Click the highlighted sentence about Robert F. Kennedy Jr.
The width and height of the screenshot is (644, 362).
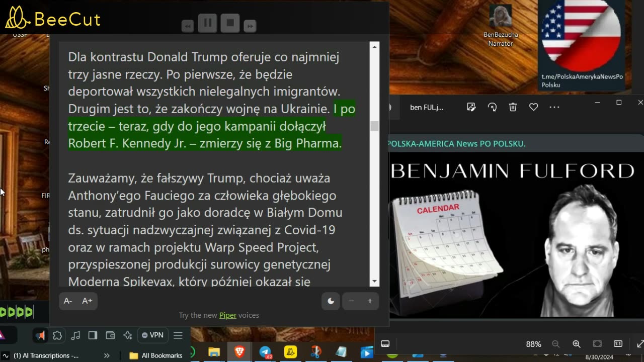click(211, 126)
